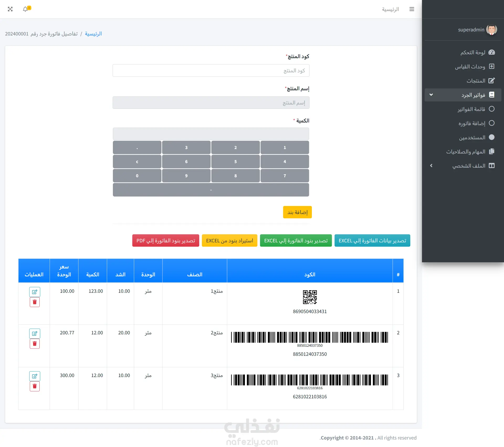Select المستخدمين circle item in the sidebar
504x447 pixels.
pyautogui.click(x=491, y=137)
